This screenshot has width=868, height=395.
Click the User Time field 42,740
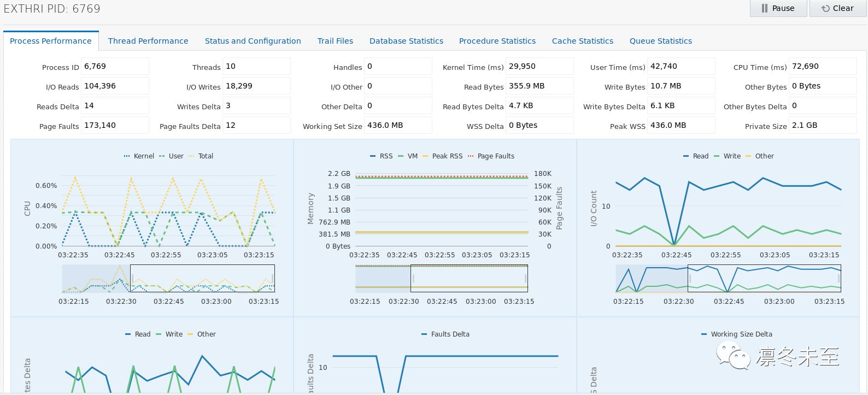[681, 66]
